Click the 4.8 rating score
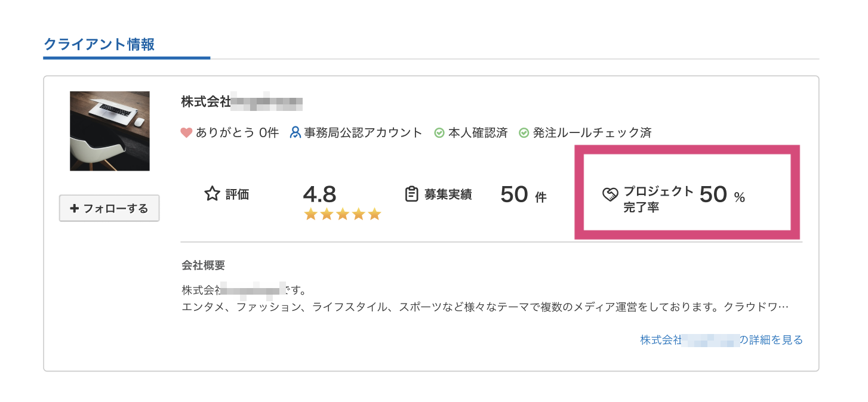868x402 pixels. click(319, 194)
